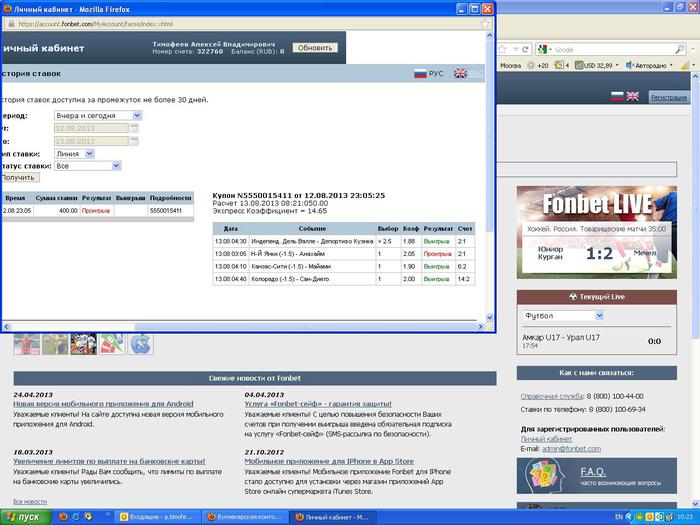Click the Событие column header
The height and width of the screenshot is (525, 700).
pos(312,229)
